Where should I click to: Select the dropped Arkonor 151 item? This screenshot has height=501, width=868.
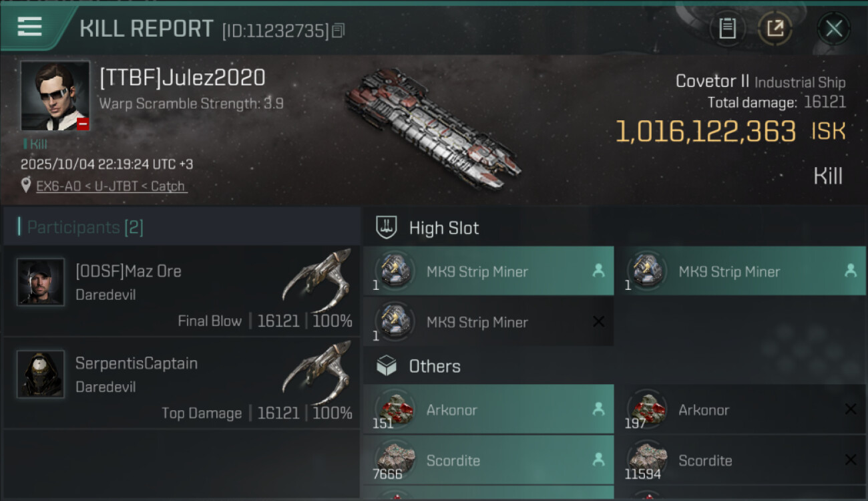(x=488, y=409)
